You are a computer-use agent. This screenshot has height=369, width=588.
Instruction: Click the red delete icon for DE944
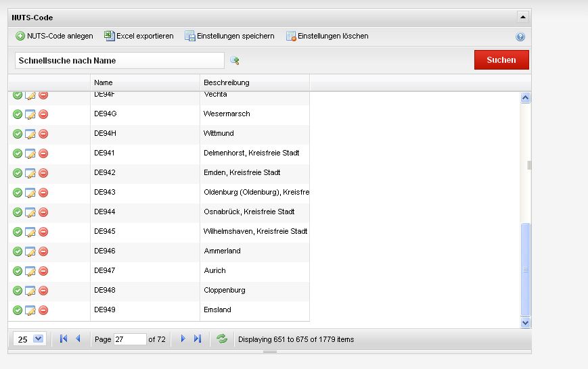click(43, 212)
